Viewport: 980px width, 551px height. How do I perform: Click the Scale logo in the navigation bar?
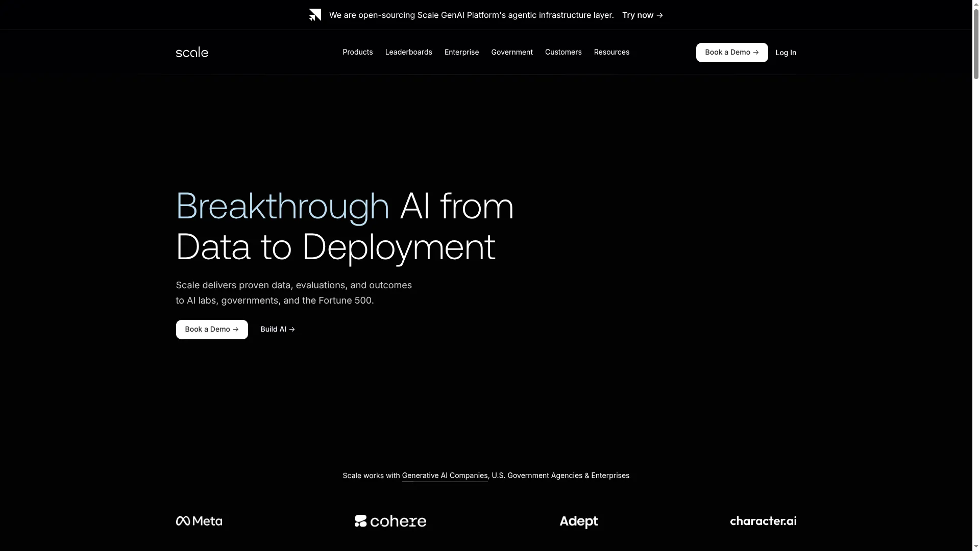pos(192,52)
